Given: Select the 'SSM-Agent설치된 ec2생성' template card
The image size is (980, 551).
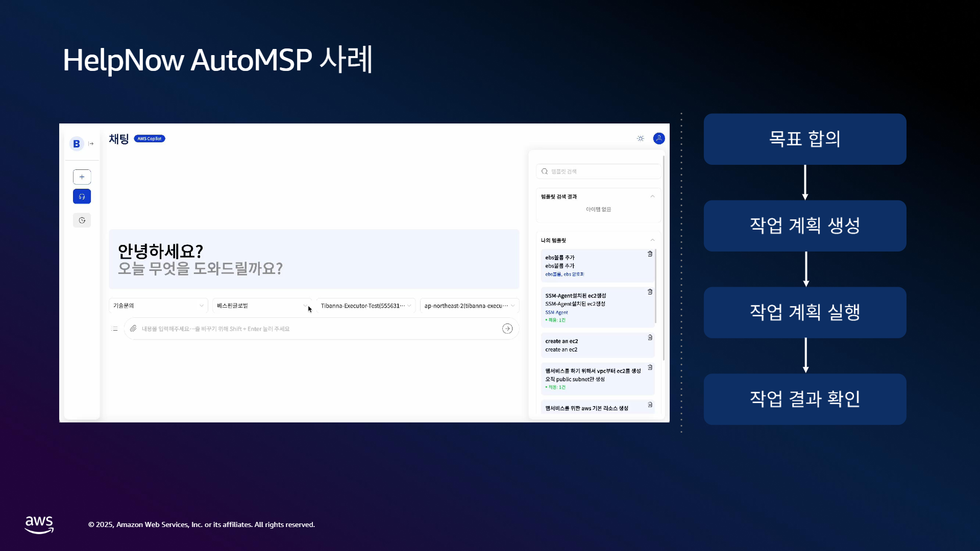Looking at the screenshot, I should [x=598, y=307].
